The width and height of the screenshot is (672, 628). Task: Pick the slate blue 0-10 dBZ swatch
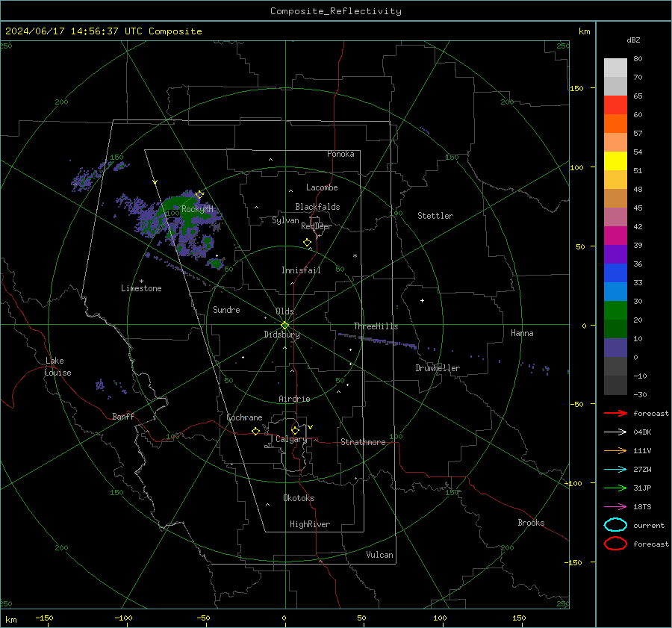615,348
